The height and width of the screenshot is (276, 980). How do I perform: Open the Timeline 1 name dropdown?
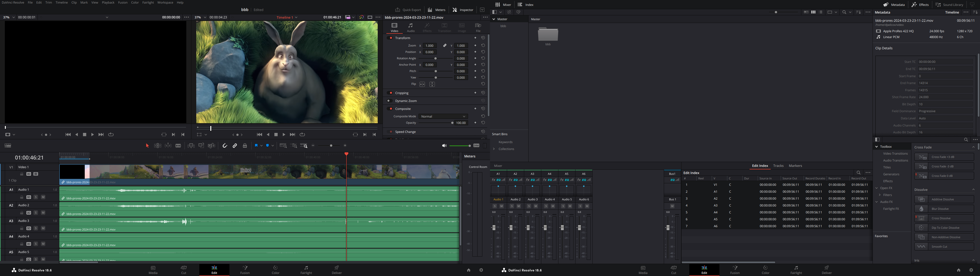tap(287, 17)
